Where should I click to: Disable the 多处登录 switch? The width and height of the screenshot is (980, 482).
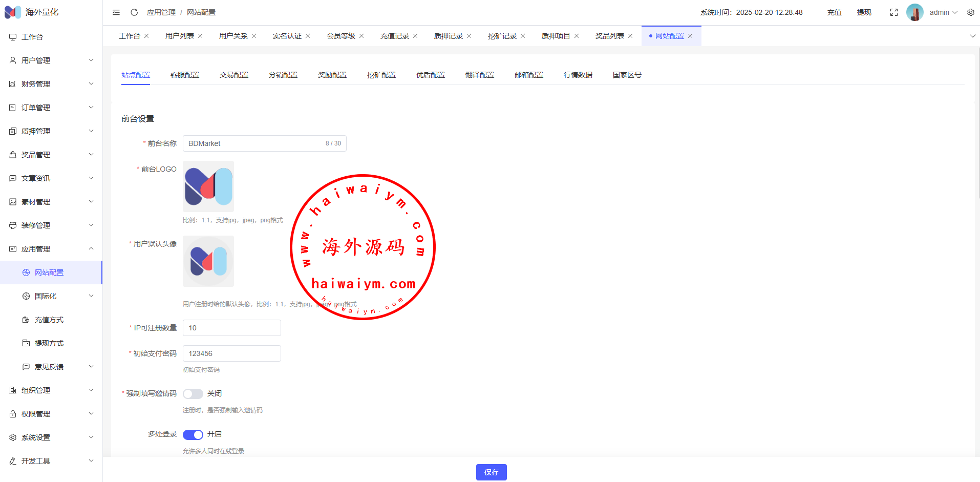pos(193,434)
